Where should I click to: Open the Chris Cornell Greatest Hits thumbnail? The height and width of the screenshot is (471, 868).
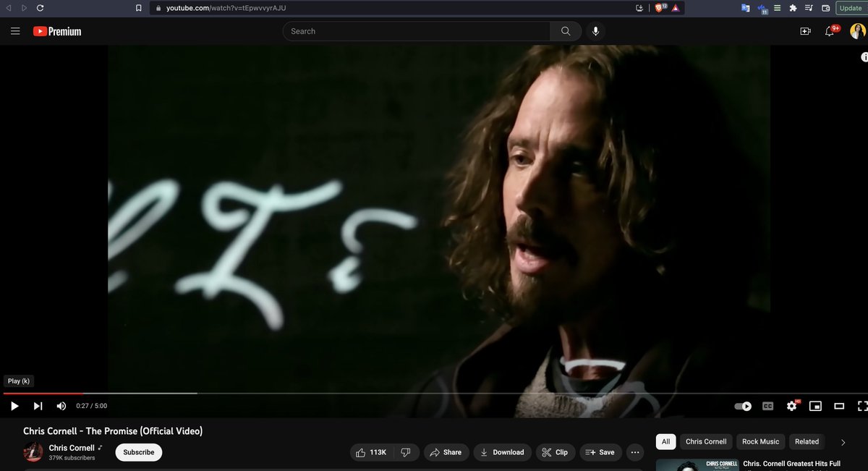697,464
